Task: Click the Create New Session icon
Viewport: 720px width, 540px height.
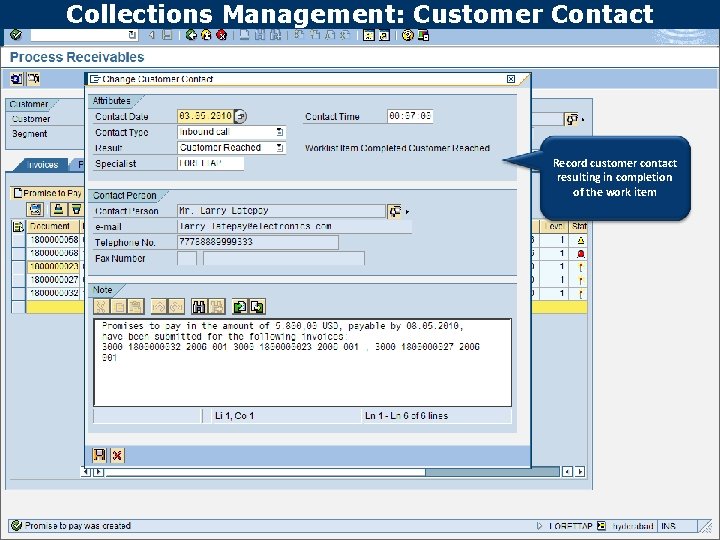Action: click(368, 35)
